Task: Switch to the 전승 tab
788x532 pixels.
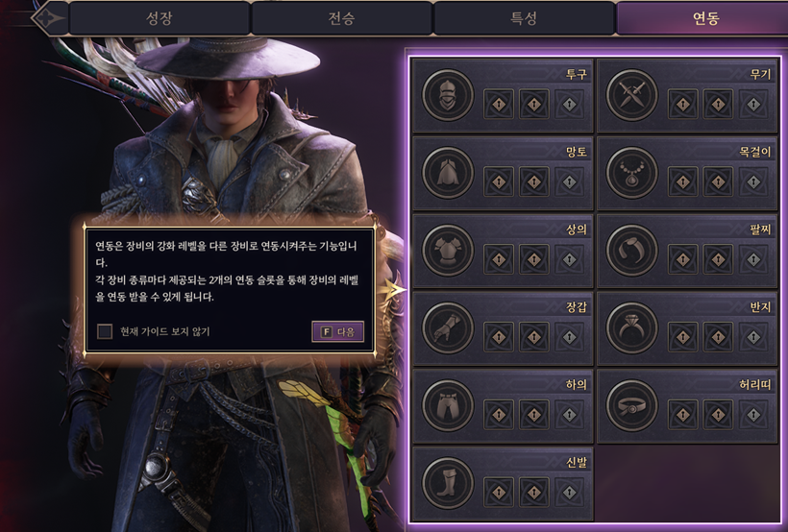Action: (x=342, y=18)
